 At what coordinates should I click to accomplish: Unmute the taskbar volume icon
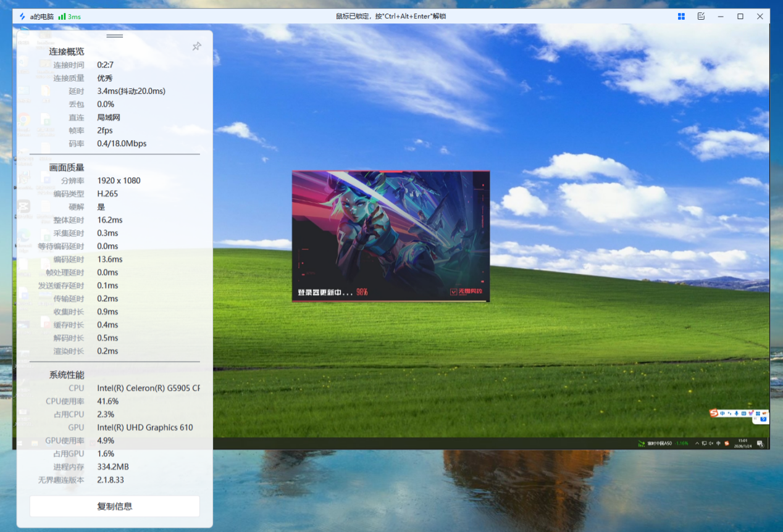tap(711, 443)
